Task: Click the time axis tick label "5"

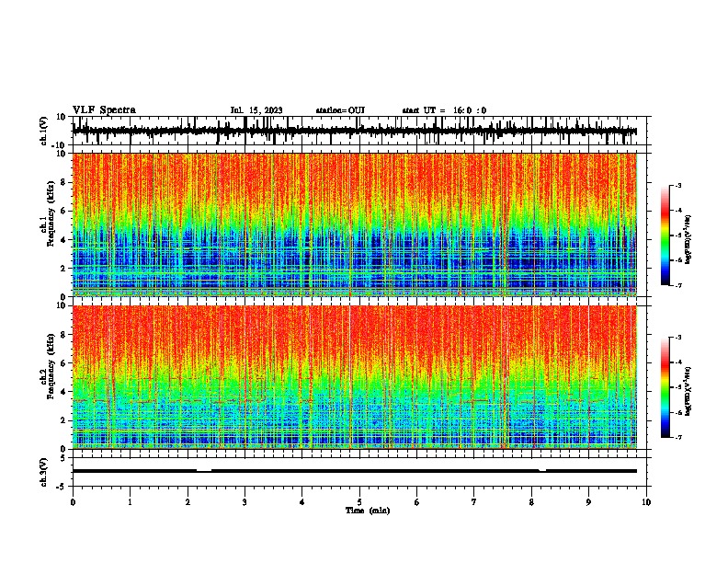Action: click(x=359, y=502)
